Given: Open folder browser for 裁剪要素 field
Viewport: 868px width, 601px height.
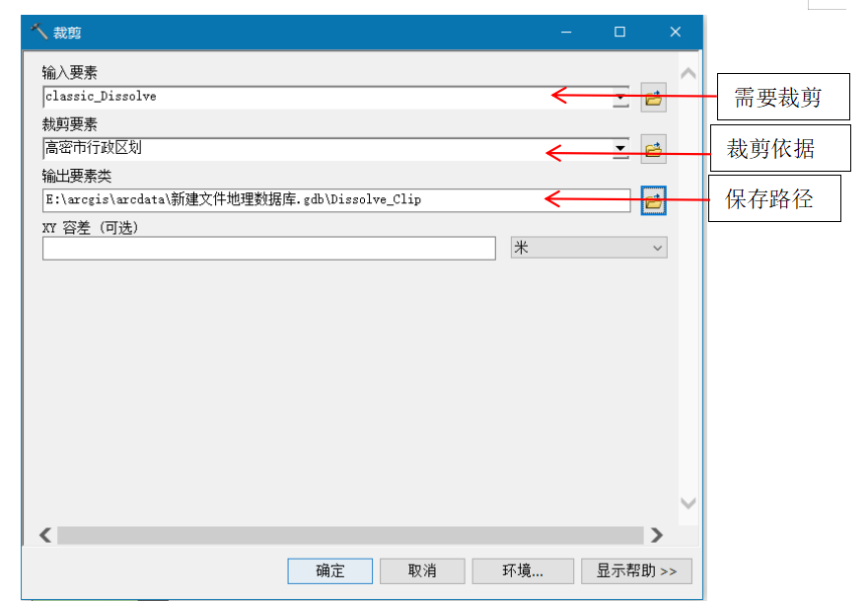Looking at the screenshot, I should [653, 149].
